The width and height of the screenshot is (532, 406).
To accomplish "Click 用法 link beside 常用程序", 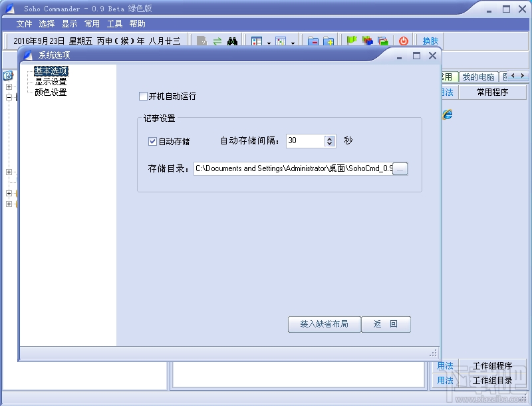I will 447,93.
